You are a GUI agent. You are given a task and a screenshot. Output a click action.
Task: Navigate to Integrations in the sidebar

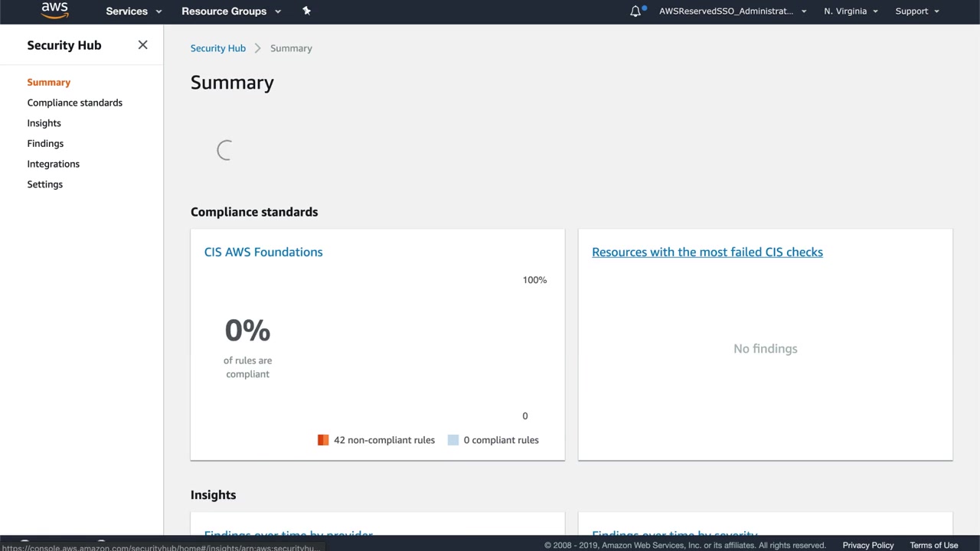pos(54,164)
